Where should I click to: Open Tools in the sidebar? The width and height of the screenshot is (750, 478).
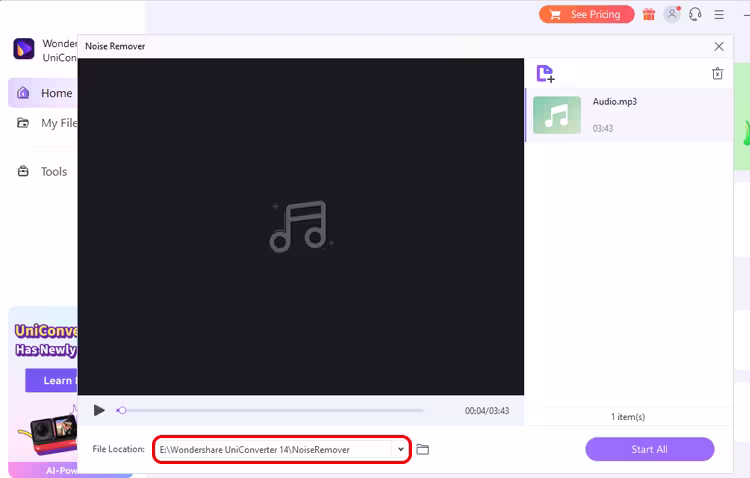point(43,171)
